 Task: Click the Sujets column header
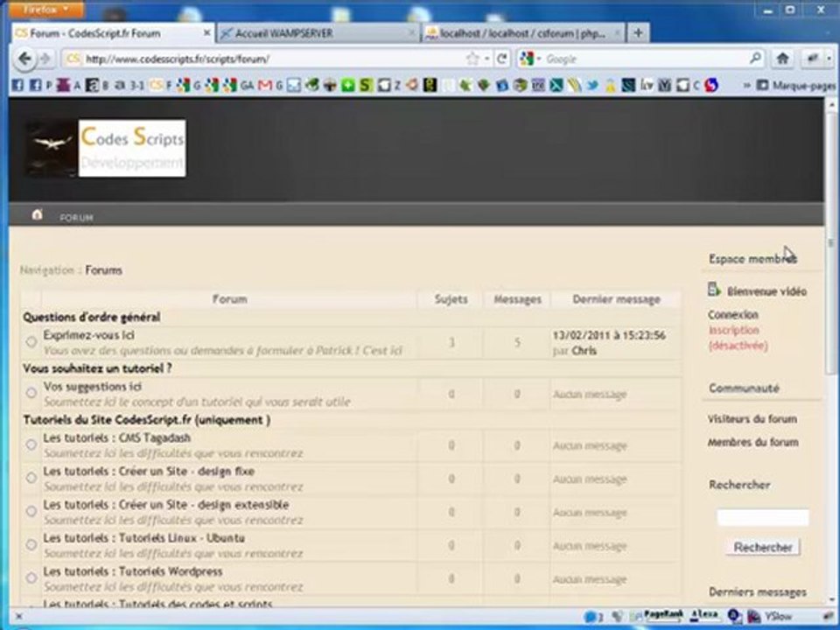(x=451, y=299)
